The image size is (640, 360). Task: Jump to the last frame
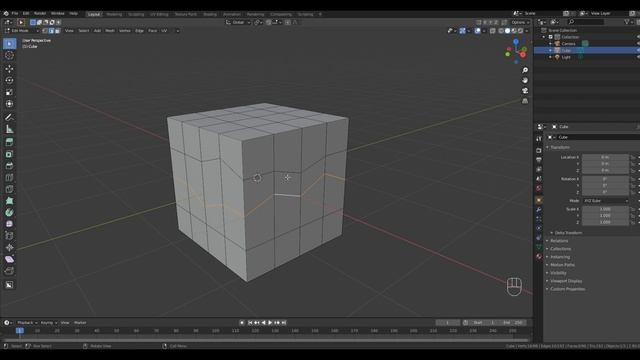pos(284,323)
